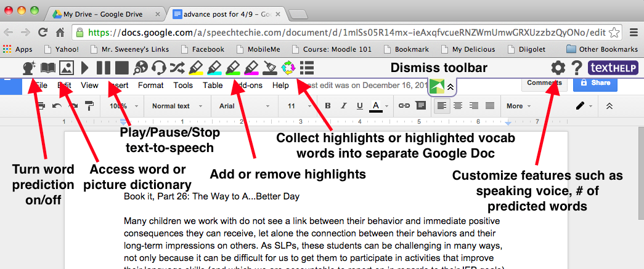
Task: Click the right indent marker on ruler
Action: [508, 122]
